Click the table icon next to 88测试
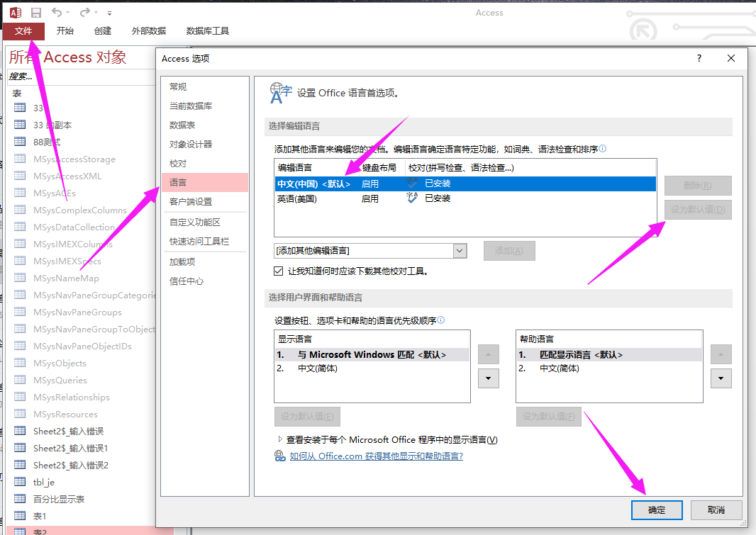 [x=20, y=142]
